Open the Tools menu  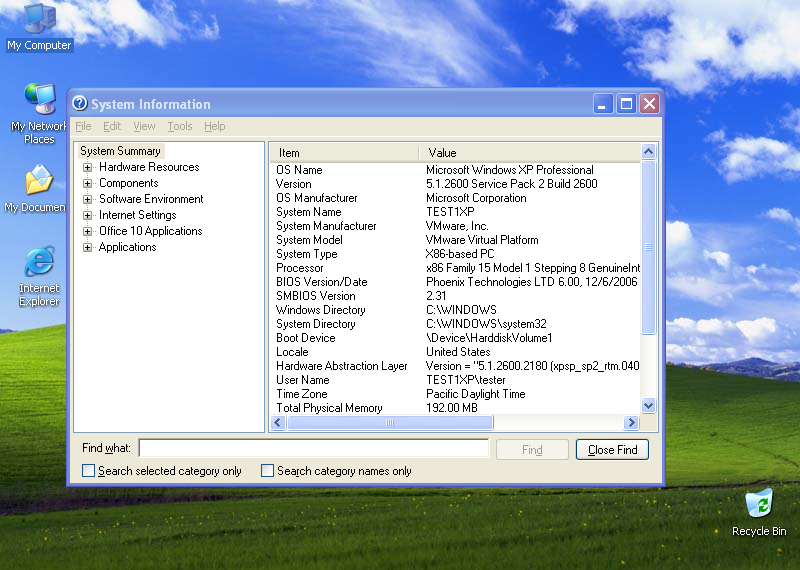click(180, 126)
